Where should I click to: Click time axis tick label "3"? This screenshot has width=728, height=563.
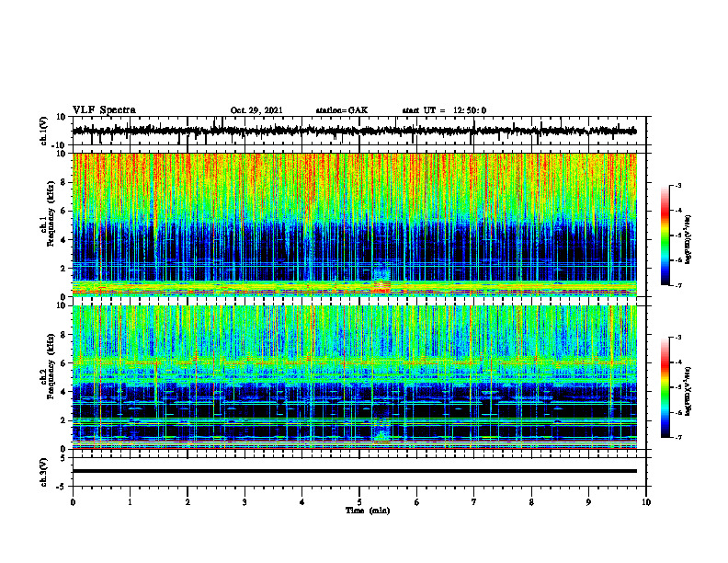pos(245,502)
